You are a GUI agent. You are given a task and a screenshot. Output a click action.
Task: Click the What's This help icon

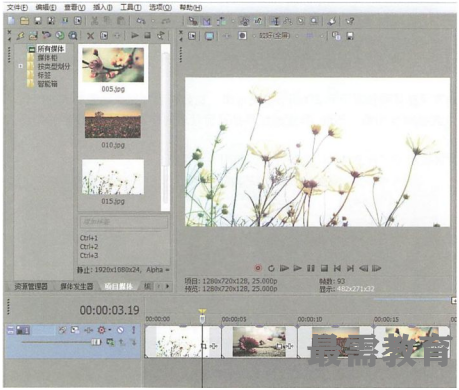(x=349, y=21)
